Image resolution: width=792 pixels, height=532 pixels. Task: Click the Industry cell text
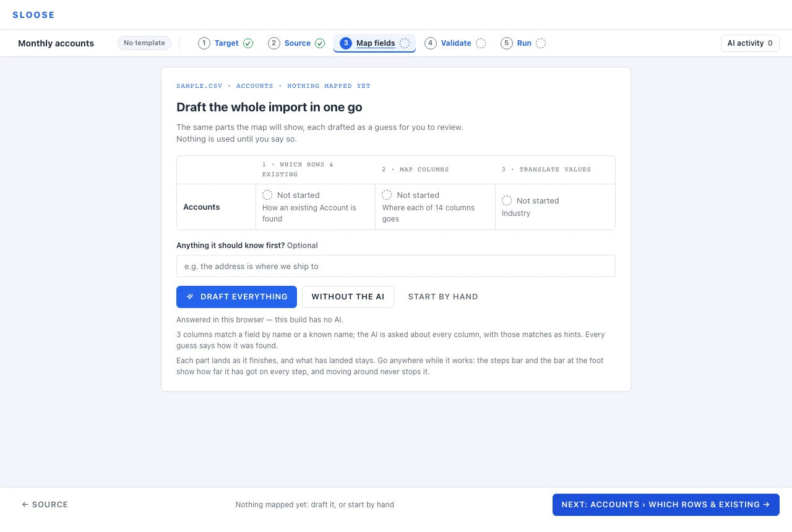coord(516,213)
